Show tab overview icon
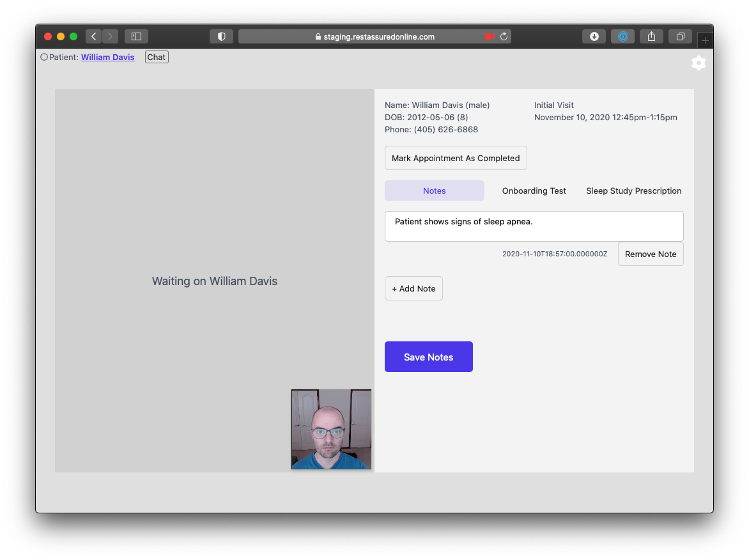The height and width of the screenshot is (560, 749). pyautogui.click(x=680, y=36)
